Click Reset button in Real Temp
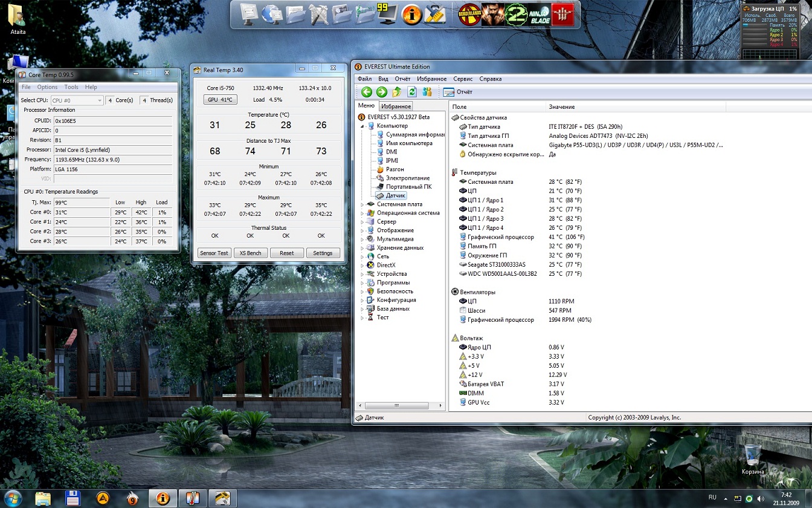The width and height of the screenshot is (812, 508). [x=287, y=253]
